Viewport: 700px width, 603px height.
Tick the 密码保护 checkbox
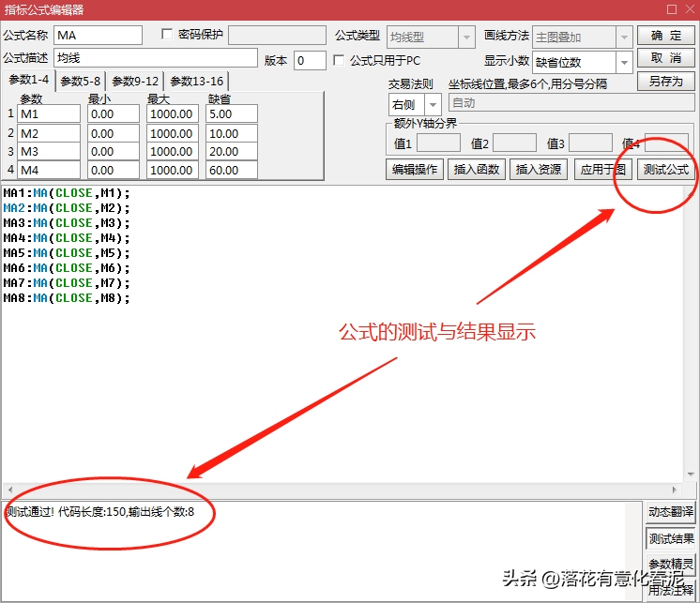(167, 34)
